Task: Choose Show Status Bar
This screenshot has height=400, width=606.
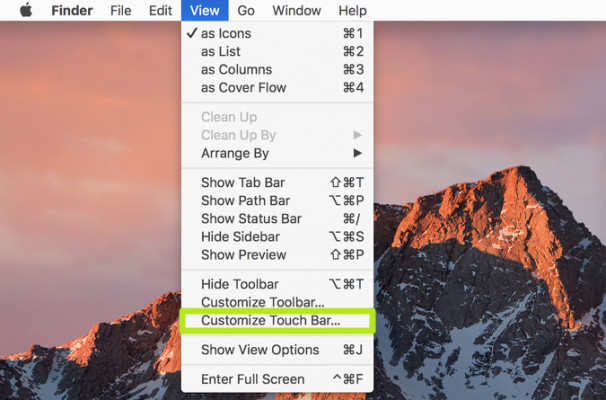Action: [x=251, y=219]
